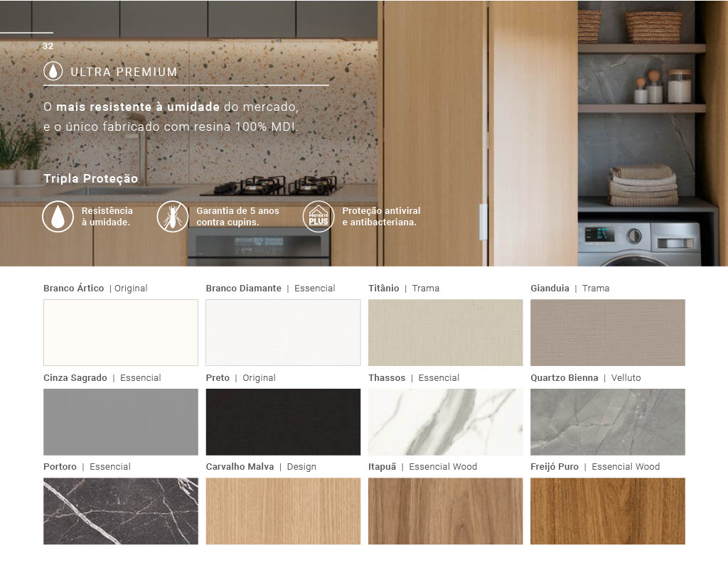Screen dimensions: 728x587
Task: Pick the Carvalho Malva wood swatch
Action: [283, 511]
